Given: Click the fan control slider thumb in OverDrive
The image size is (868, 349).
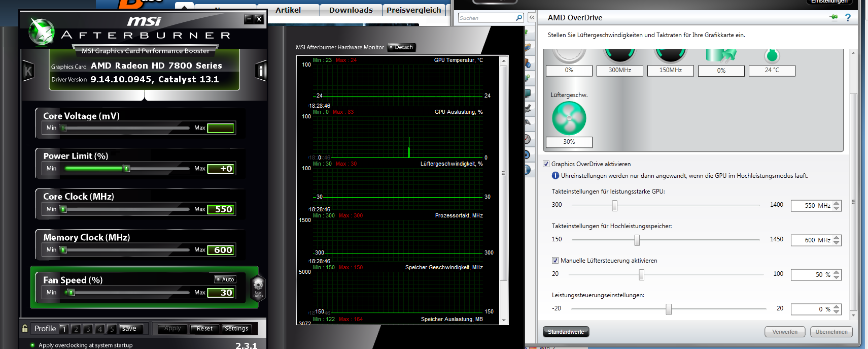Looking at the screenshot, I should 642,274.
